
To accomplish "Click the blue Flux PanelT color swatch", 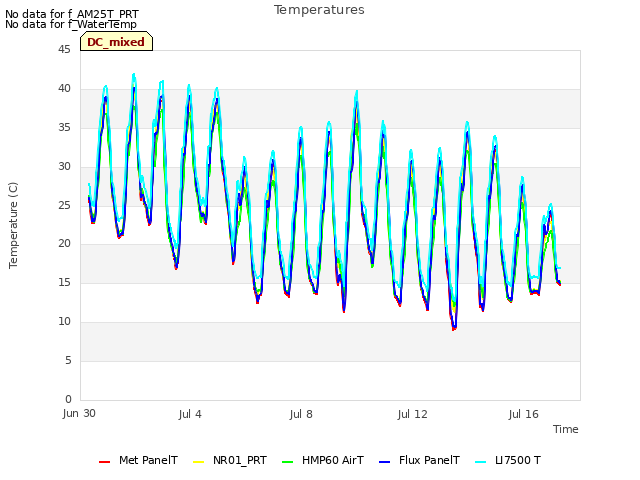I will tap(385, 462).
